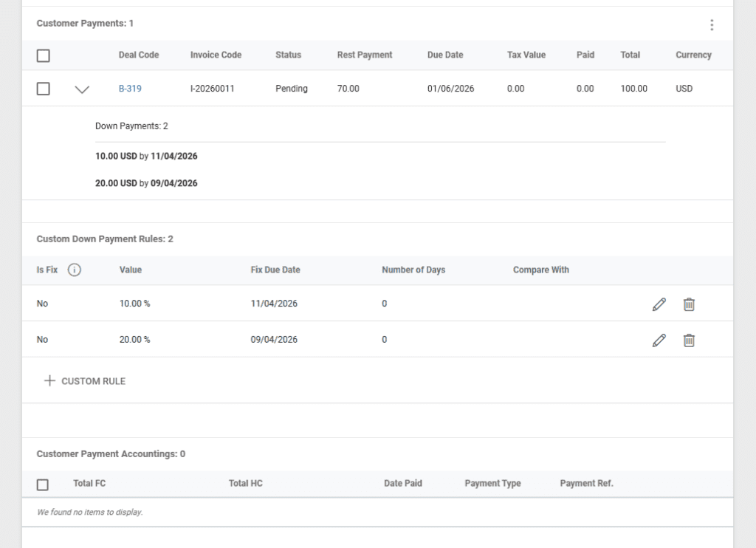756x548 pixels.
Task: Click the Status column header
Action: click(288, 55)
